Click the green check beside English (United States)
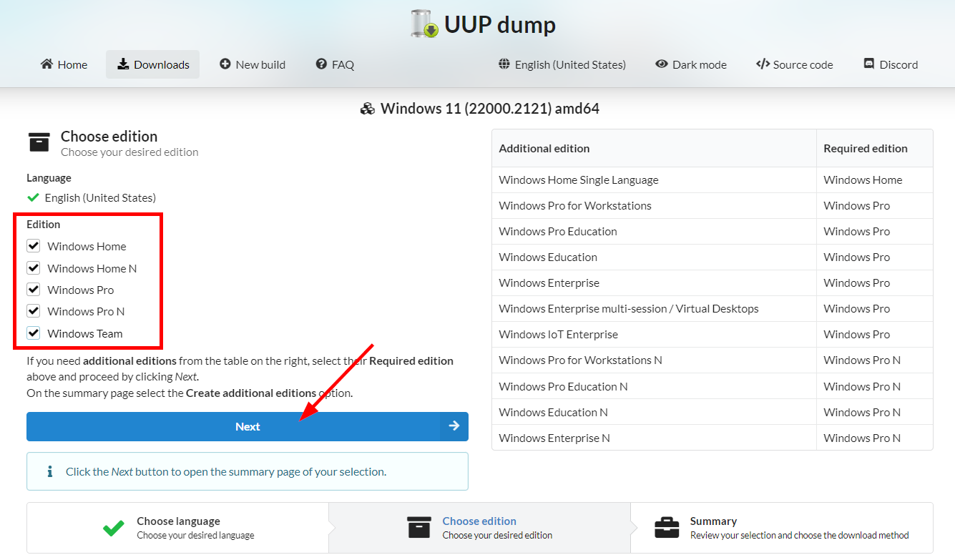 point(33,197)
